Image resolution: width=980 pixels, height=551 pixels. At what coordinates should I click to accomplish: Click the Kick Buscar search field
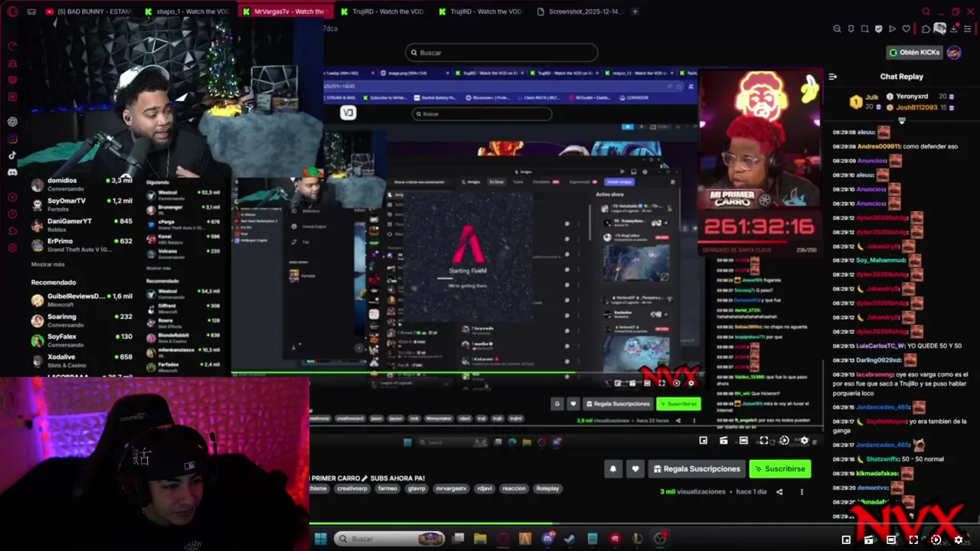501,53
